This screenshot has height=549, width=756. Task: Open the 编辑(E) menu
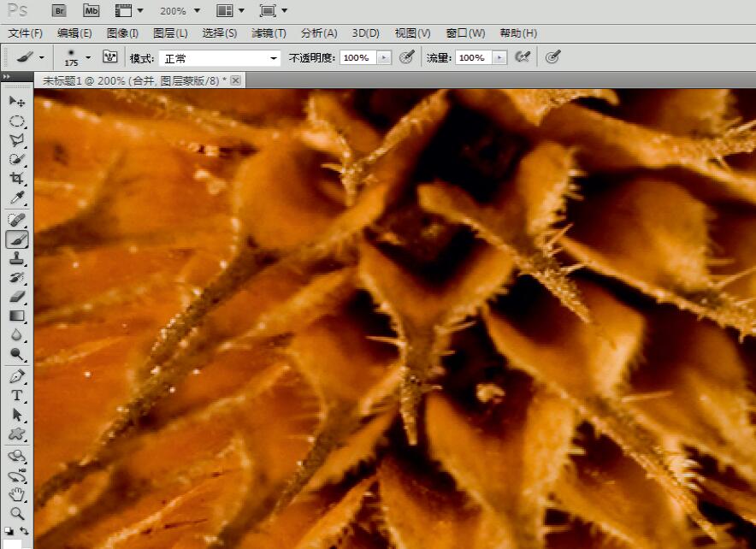tap(74, 33)
